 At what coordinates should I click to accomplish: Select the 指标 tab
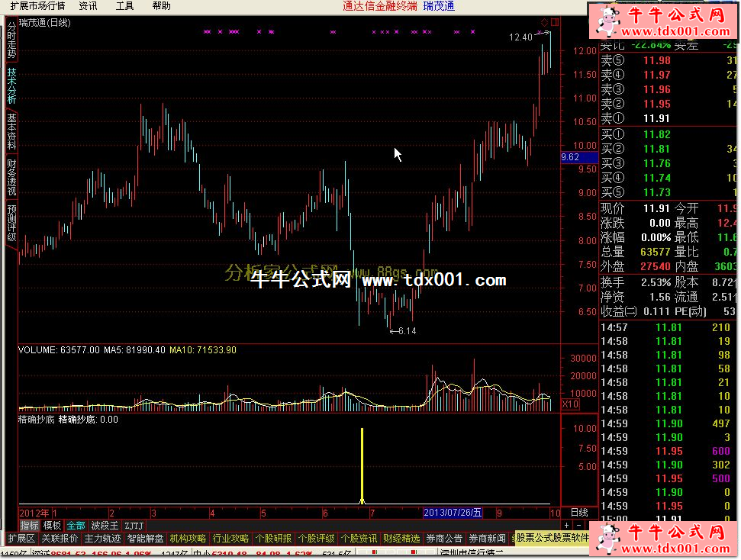coord(29,526)
